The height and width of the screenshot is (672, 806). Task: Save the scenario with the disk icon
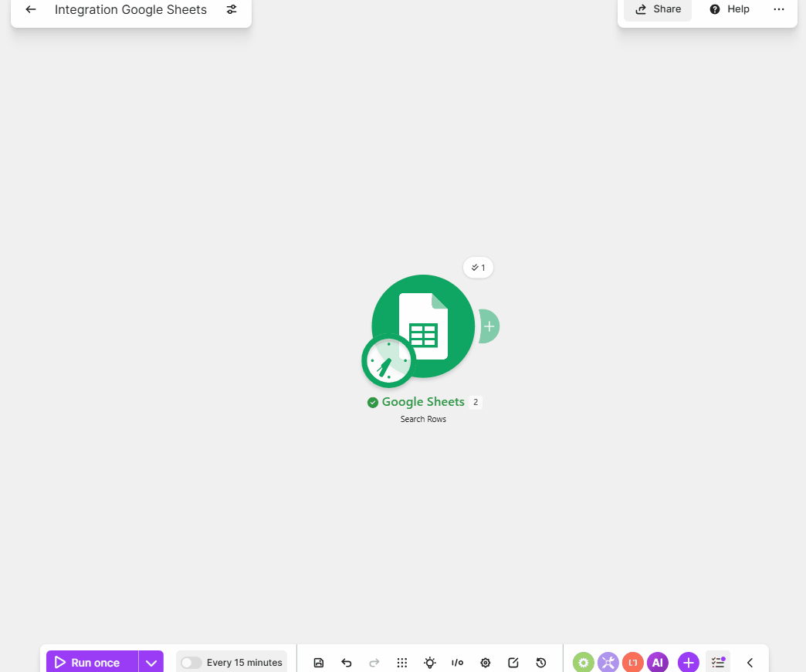(319, 663)
